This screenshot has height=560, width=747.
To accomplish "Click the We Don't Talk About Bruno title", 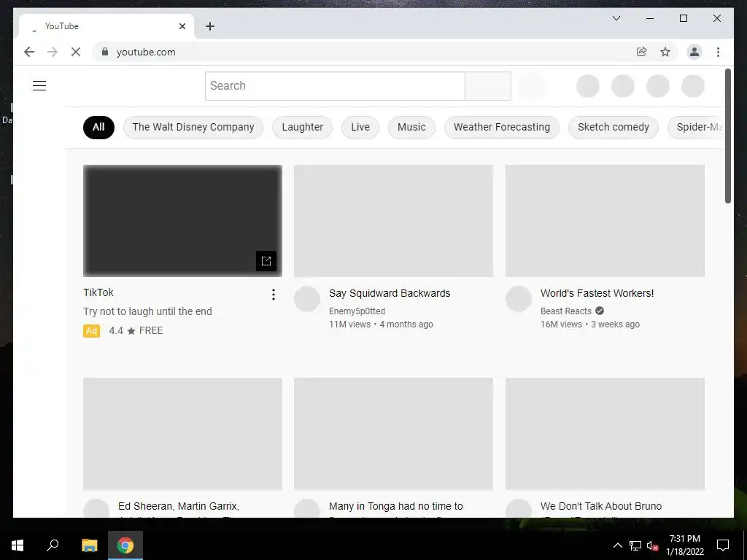I will pos(601,506).
